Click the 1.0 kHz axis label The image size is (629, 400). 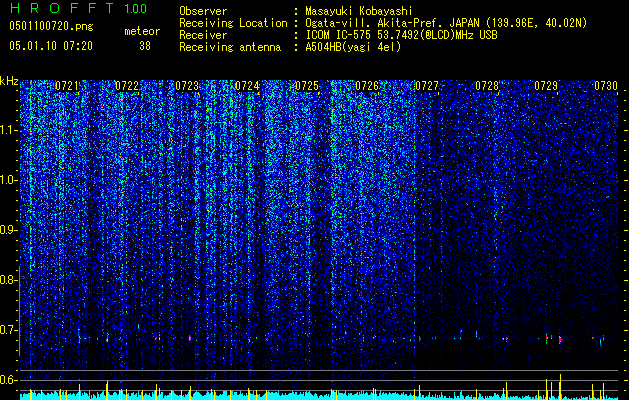point(9,180)
